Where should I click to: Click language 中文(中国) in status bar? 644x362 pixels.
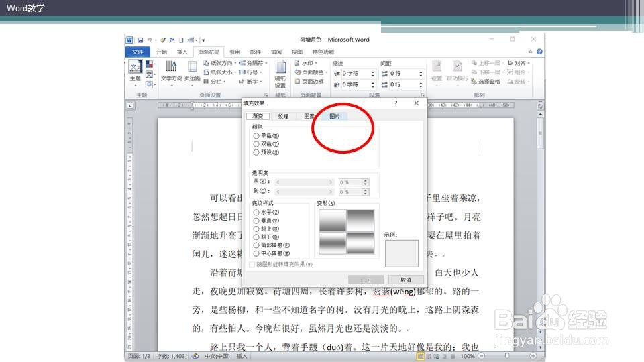tap(217, 356)
